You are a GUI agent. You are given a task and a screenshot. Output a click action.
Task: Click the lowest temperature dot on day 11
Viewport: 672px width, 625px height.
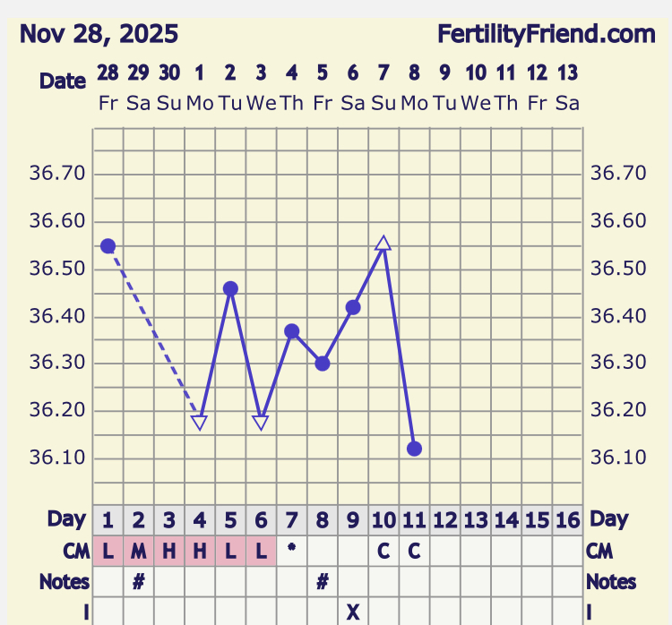(414, 449)
